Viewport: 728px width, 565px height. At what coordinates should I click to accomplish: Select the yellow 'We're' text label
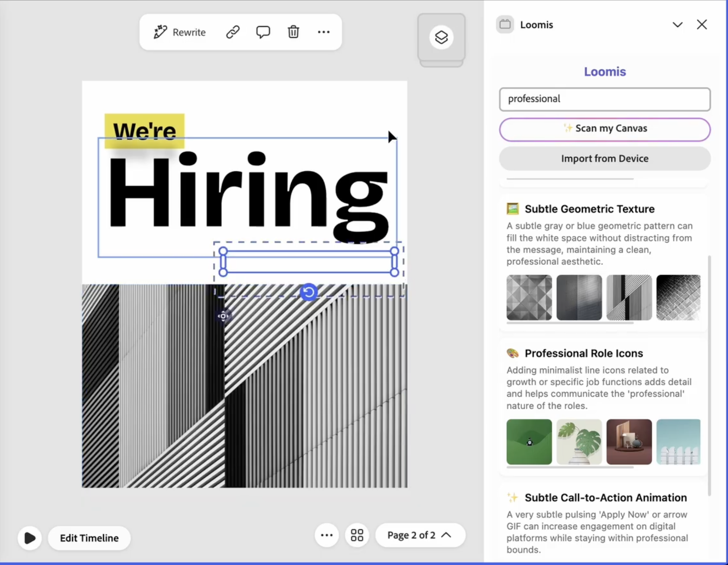click(x=144, y=131)
